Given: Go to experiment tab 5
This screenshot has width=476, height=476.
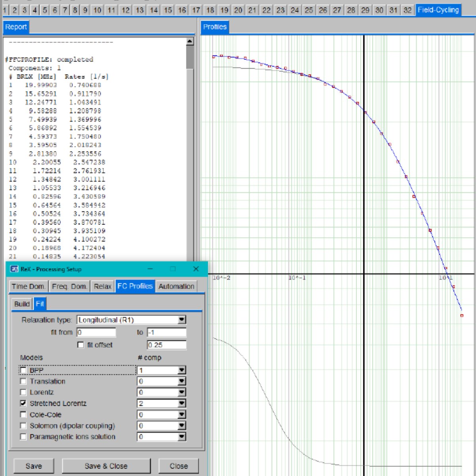Looking at the screenshot, I should point(45,10).
